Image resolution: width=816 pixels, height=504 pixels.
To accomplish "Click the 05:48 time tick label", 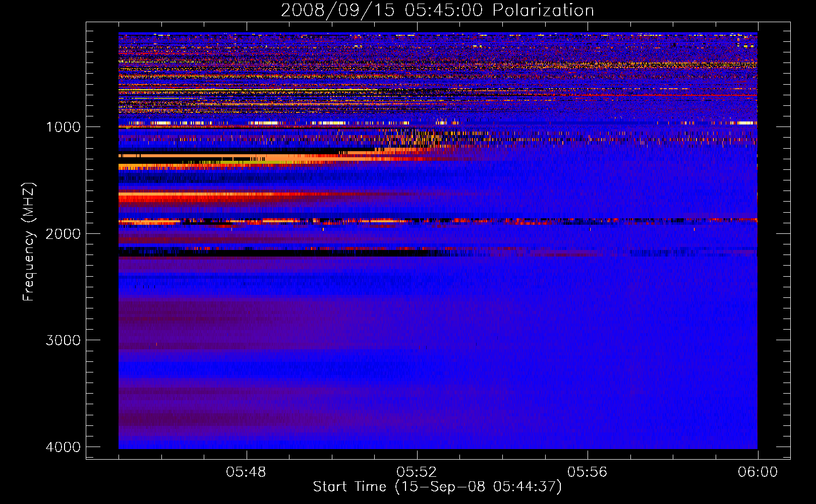I will tap(246, 472).
